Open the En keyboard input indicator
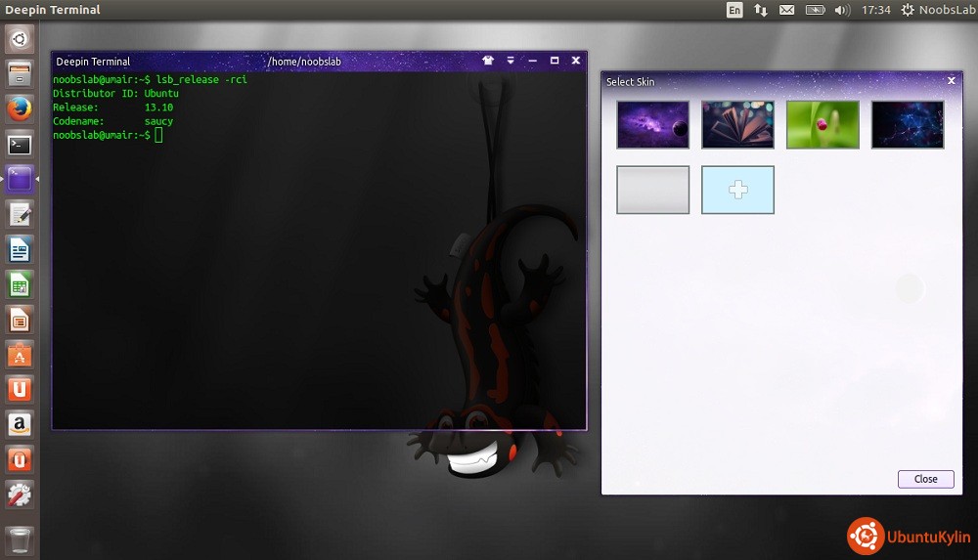The height and width of the screenshot is (560, 978). (734, 10)
